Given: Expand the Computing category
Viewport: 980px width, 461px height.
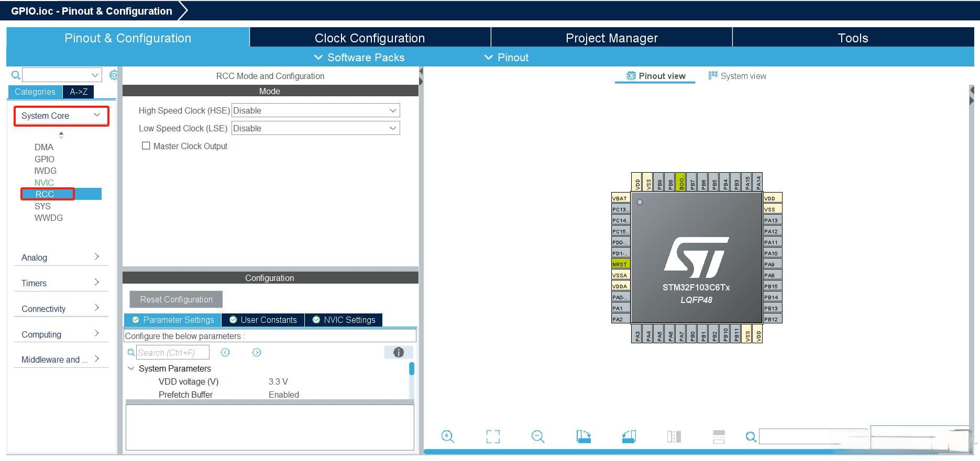Looking at the screenshot, I should click(x=61, y=334).
